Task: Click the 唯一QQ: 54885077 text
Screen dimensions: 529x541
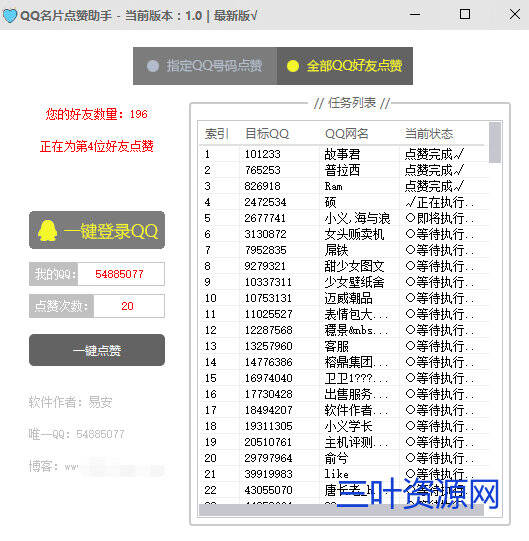Action: [76, 434]
